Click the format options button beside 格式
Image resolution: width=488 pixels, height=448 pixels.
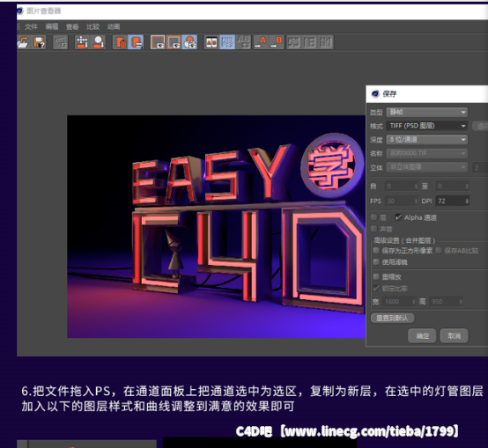pyautogui.click(x=480, y=126)
